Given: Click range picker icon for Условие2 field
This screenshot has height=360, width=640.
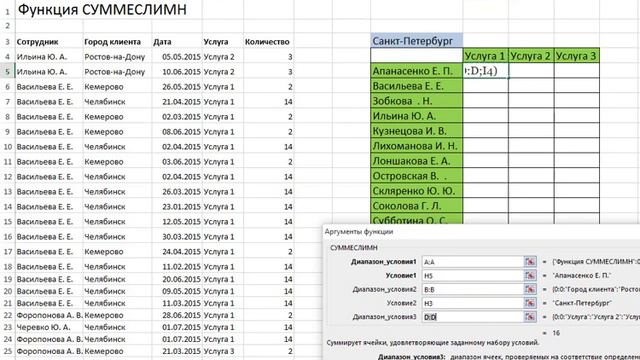Looking at the screenshot, I should point(530,303).
